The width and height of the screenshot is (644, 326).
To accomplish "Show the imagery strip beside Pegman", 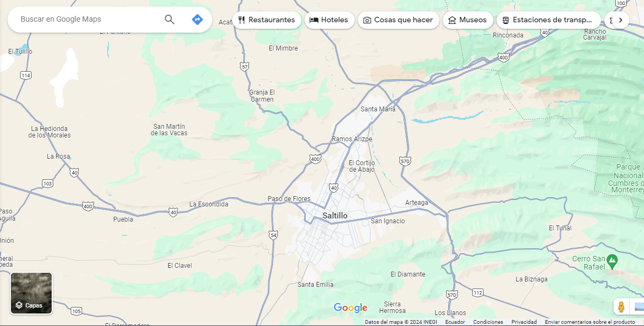I will coord(639,307).
